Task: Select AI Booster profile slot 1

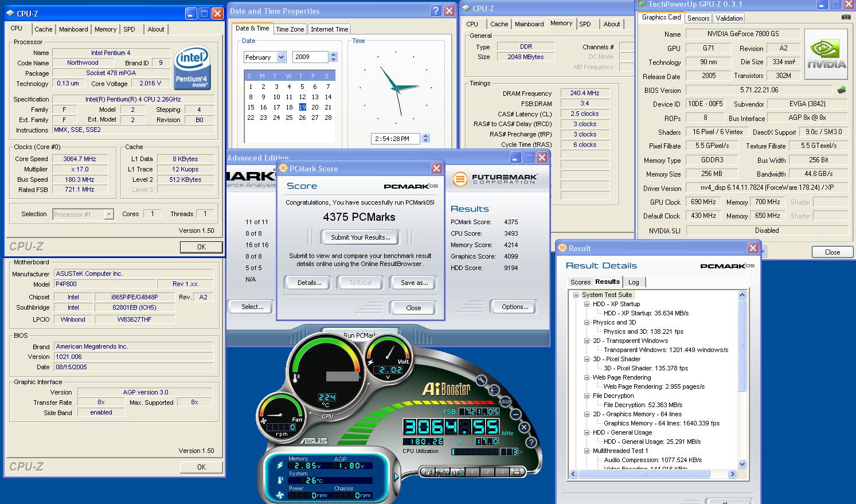Action: click(472, 472)
